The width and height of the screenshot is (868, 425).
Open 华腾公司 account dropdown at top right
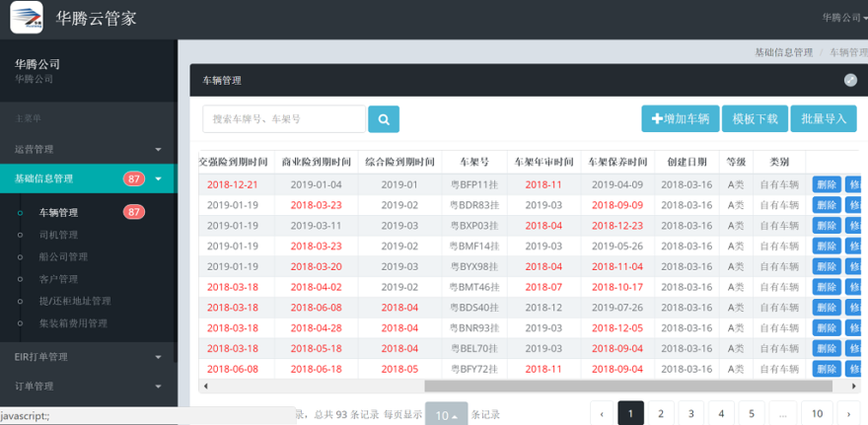(844, 18)
